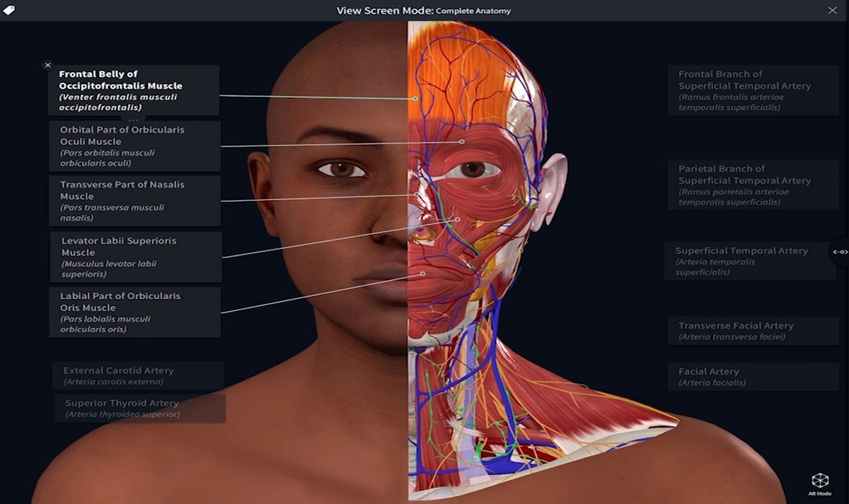Click the nasalis muscle marker dot
849x504 pixels.
point(417,194)
